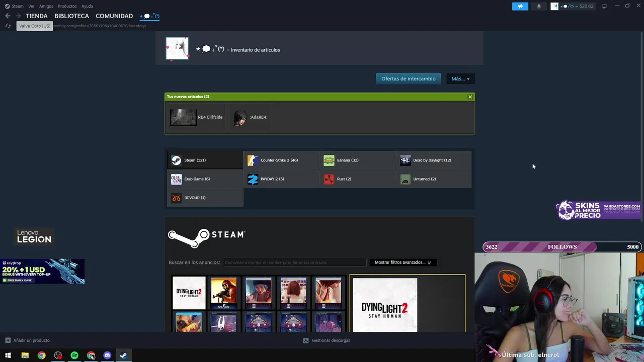Select the Crab Game (6) inventory
Screen dimensions: 644x362
coord(205,179)
